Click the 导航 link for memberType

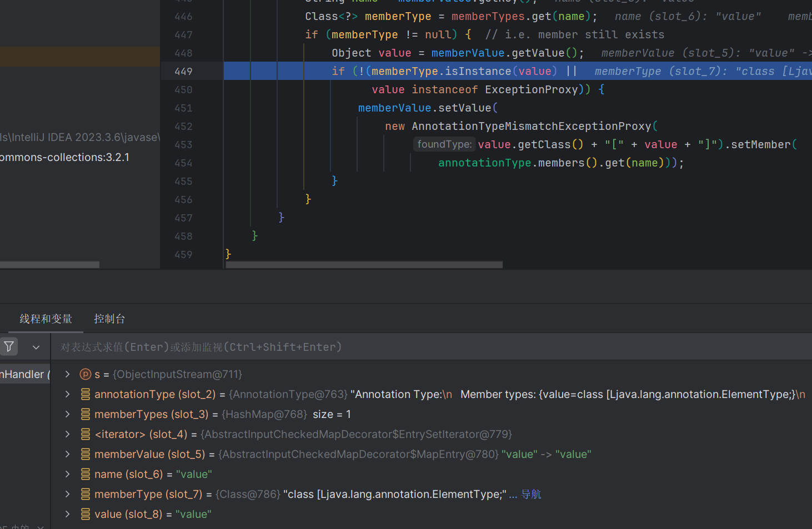531,495
